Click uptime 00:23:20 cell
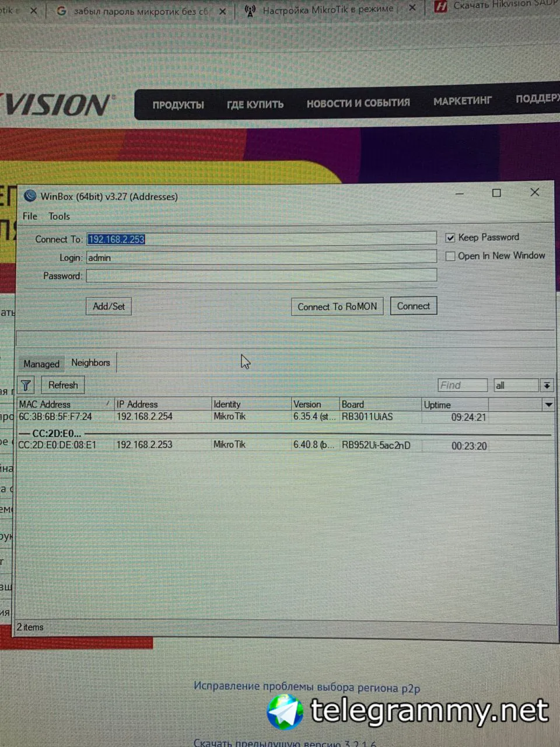Image resolution: width=560 pixels, height=747 pixels. [469, 446]
